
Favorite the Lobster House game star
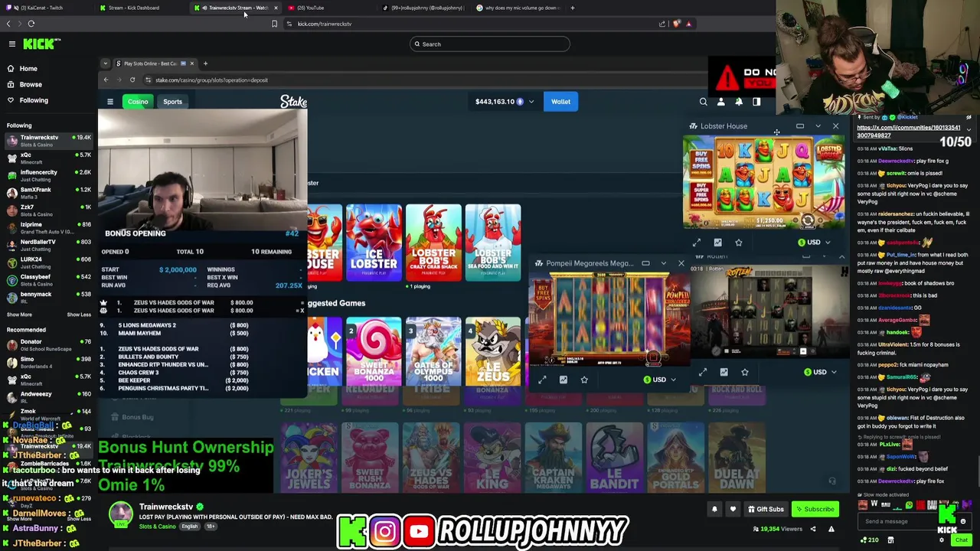[739, 243]
